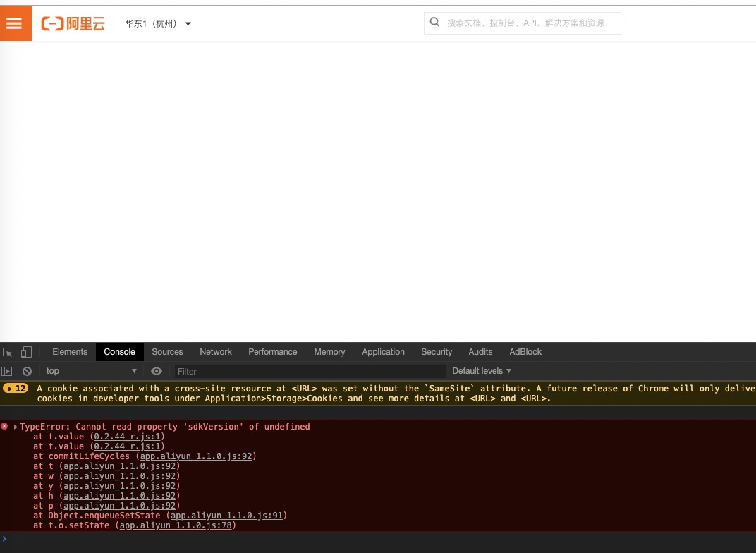Switch to the Sources tab
The image size is (756, 553).
click(167, 352)
